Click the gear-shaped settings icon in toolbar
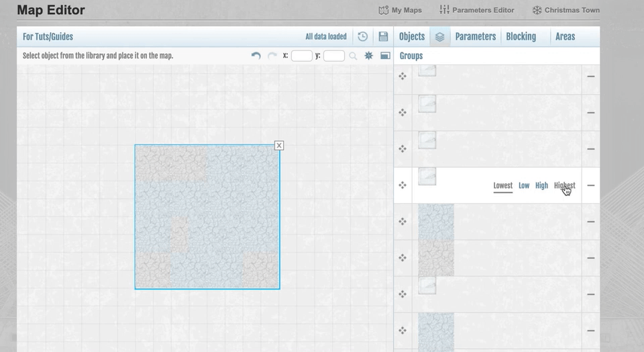Viewport: 644px width, 352px height. [x=368, y=56]
